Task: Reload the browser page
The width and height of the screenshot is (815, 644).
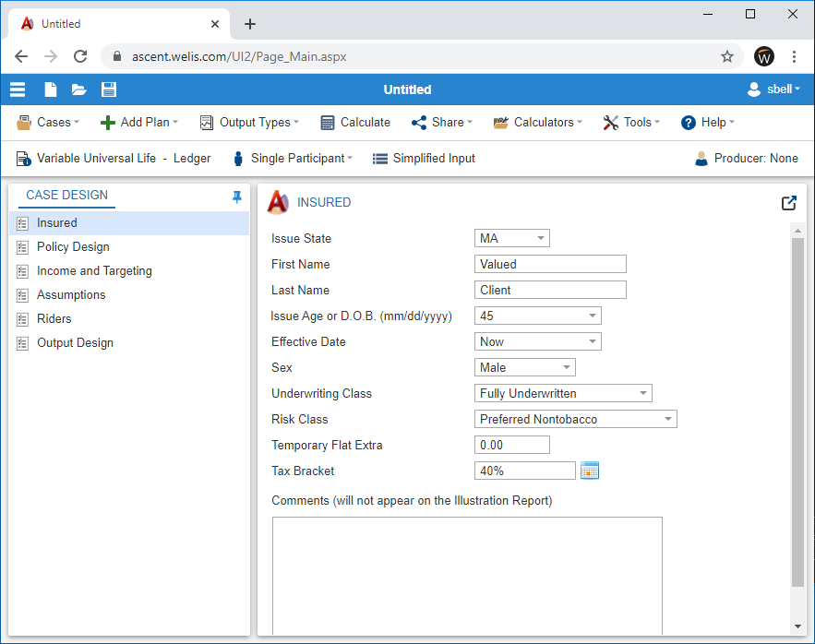Action: (x=80, y=56)
